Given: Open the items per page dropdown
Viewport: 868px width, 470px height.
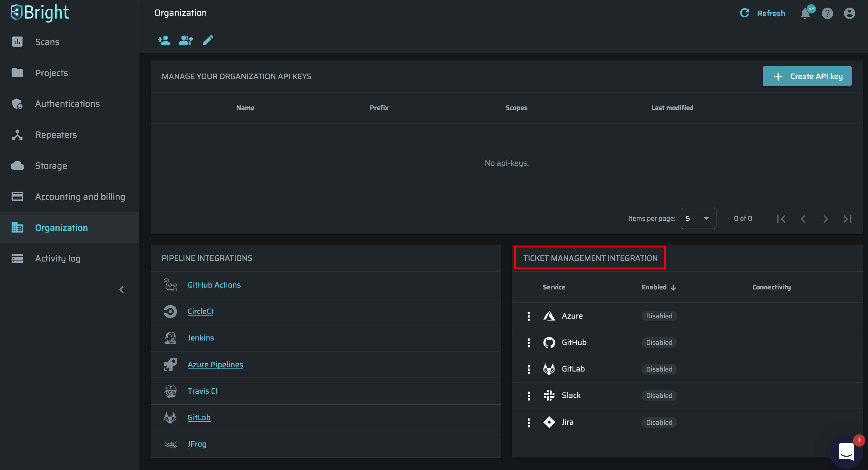Looking at the screenshot, I should tap(698, 219).
